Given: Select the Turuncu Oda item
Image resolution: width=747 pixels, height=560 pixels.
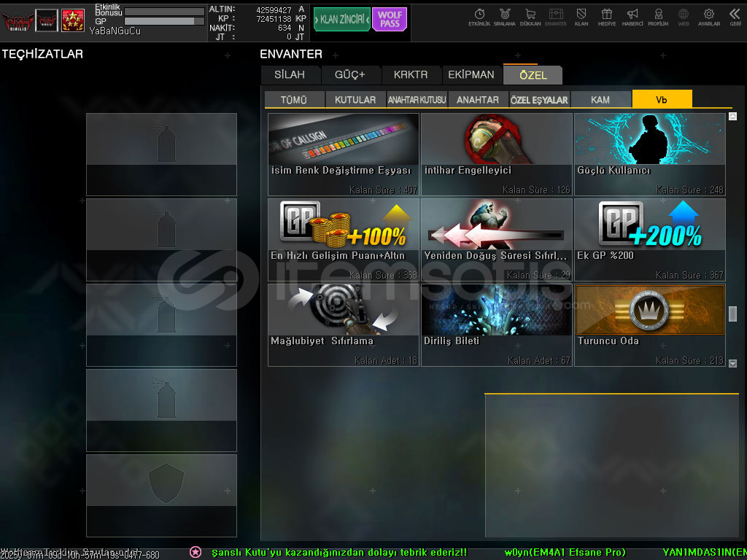Looking at the screenshot, I should 650,325.
